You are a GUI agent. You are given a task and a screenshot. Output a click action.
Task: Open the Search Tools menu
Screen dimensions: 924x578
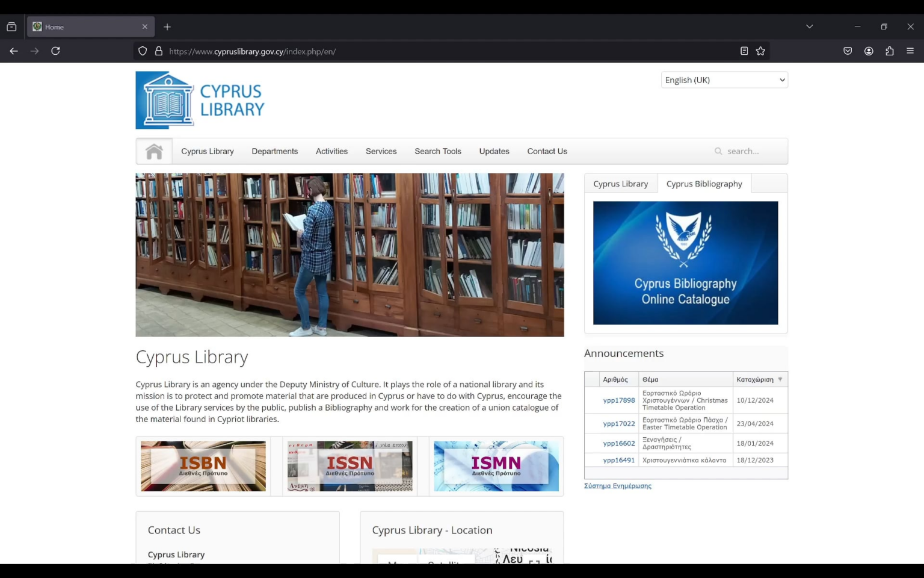[438, 151]
